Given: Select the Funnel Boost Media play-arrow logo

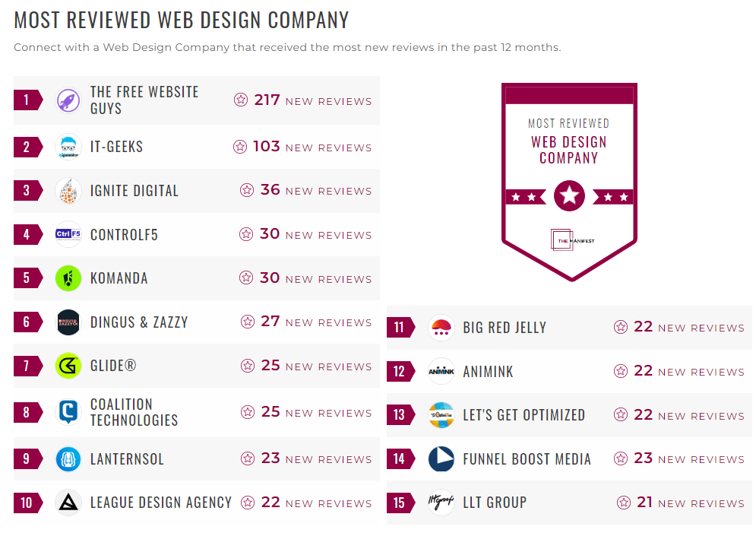Looking at the screenshot, I should [x=441, y=458].
